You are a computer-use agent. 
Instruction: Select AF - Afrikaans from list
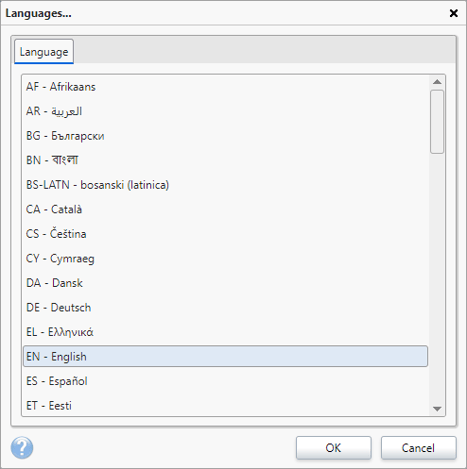(225, 87)
